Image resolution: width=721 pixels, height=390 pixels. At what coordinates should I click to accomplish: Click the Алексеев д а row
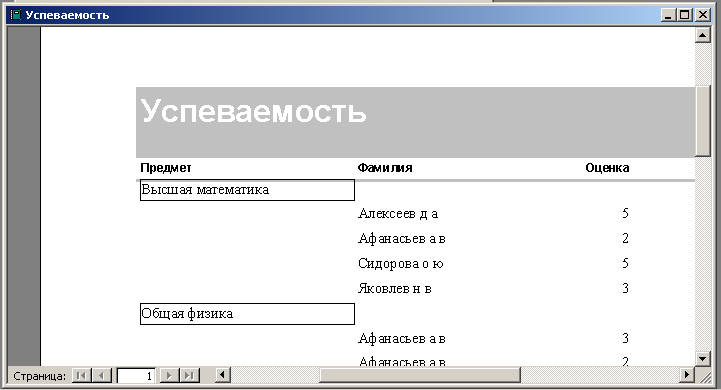pos(398,213)
